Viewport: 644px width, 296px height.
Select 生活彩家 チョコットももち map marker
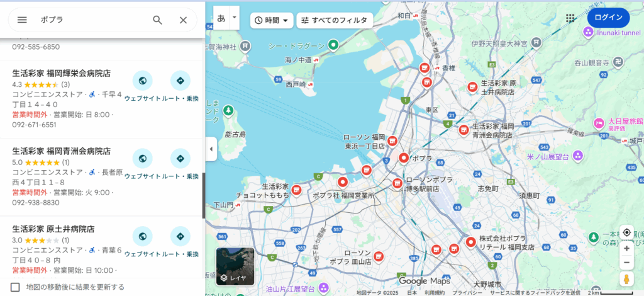[x=296, y=190]
